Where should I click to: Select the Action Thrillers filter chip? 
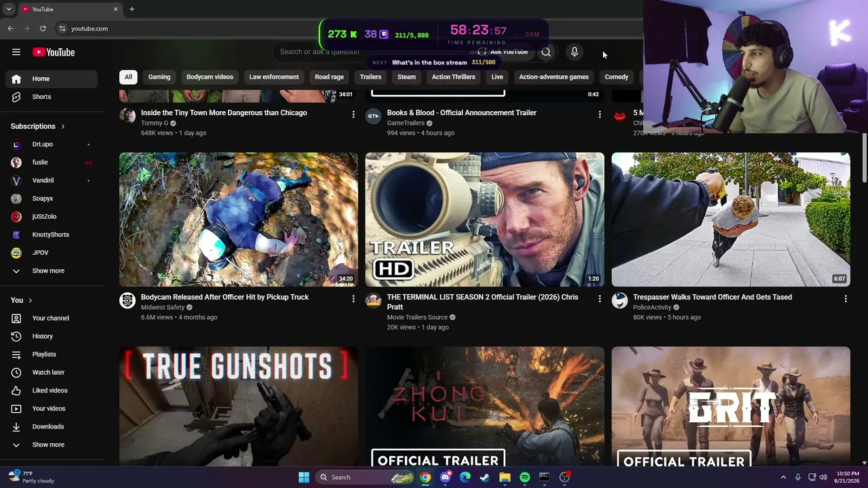(x=454, y=77)
